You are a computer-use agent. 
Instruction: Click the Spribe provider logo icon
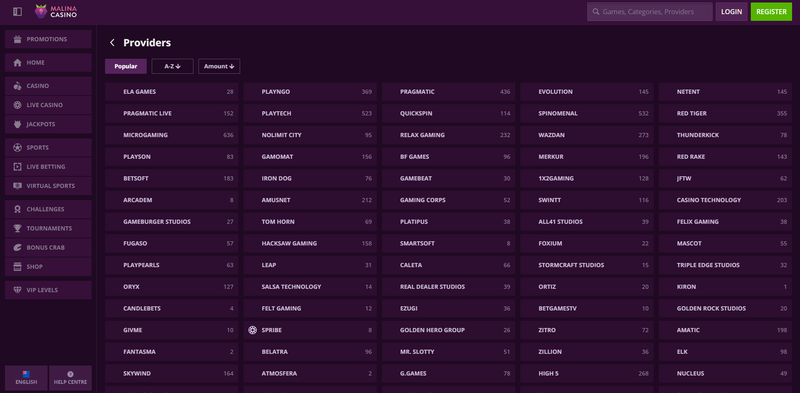252,330
